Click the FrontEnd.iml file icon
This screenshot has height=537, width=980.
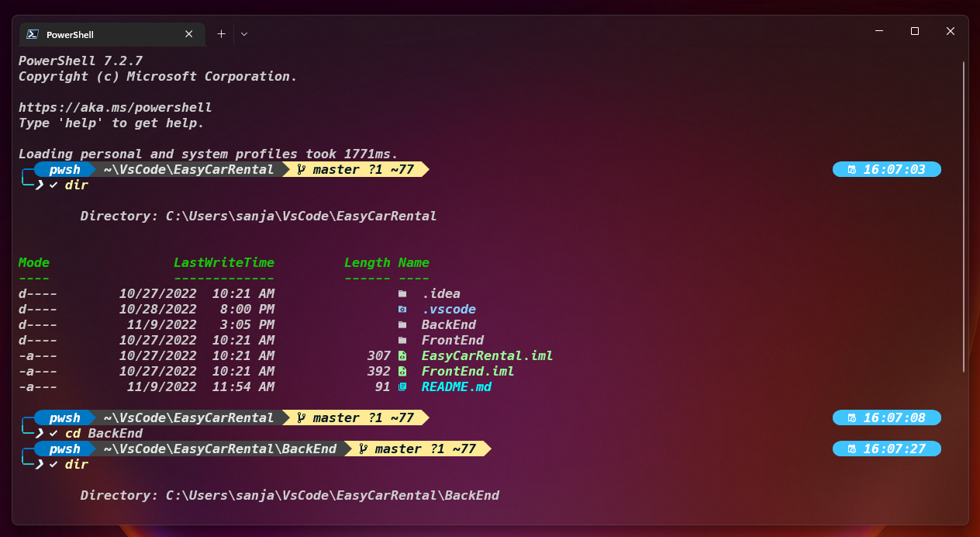tap(402, 371)
